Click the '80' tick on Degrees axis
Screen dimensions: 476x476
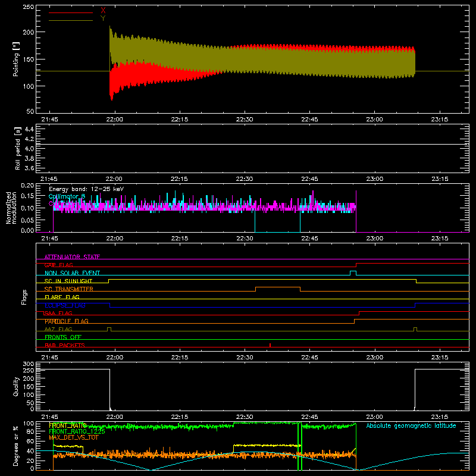(x=30, y=431)
